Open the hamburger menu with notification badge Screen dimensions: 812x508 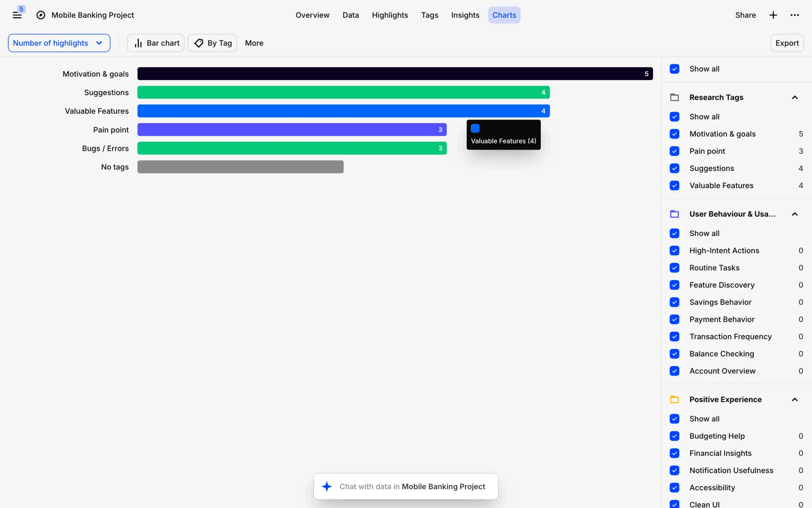point(17,15)
